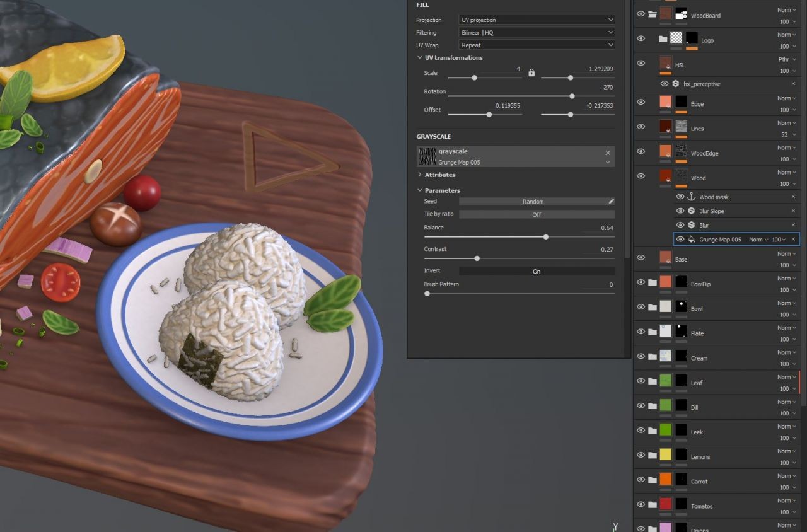Screen dimensions: 807x532
Task: Click the Edge layer's black mask thumbnail
Action: tap(681, 101)
